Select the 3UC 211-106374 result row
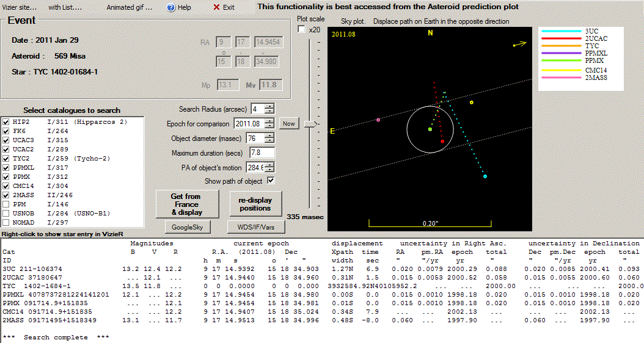The width and height of the screenshot is (644, 343). (321, 269)
